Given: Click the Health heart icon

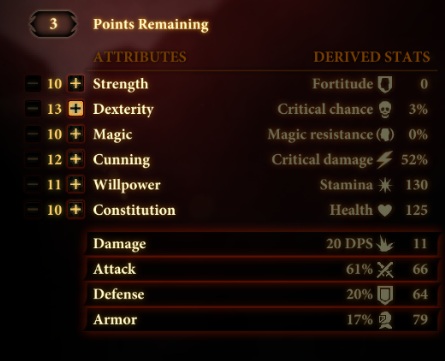Looking at the screenshot, I should pos(385,210).
